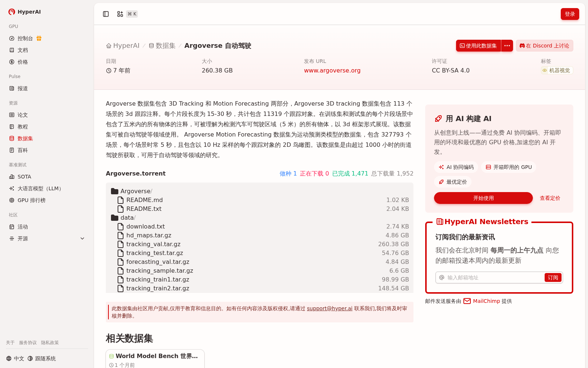This screenshot has width=588, height=368.
Task: Click the SOTA chart icon
Action: click(12, 177)
